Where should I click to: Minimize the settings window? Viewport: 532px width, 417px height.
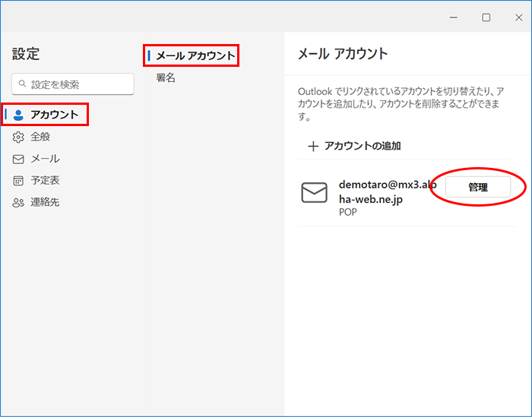[453, 17]
